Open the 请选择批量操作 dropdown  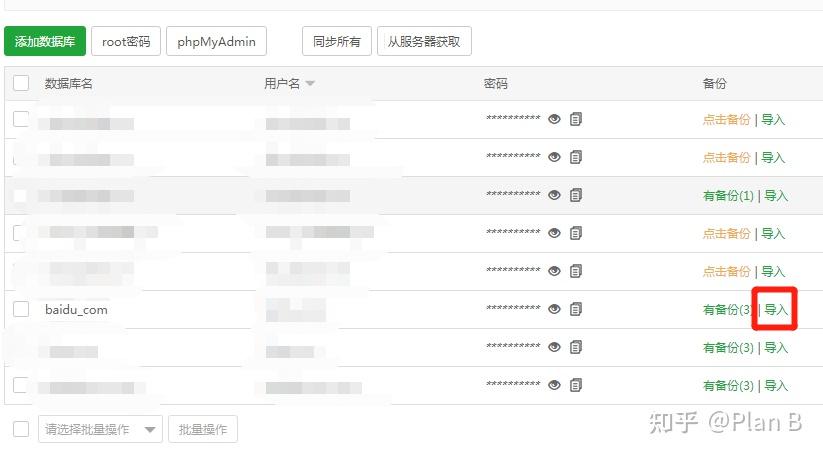pos(100,429)
